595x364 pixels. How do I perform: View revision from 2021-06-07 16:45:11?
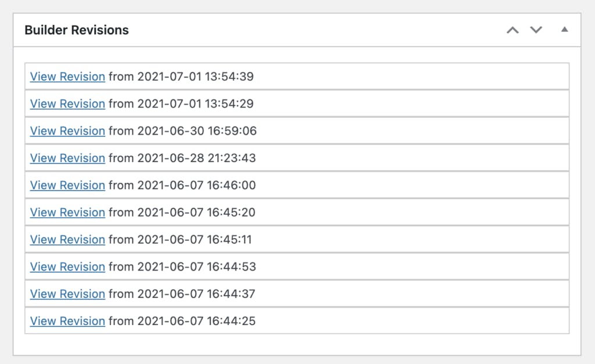67,240
